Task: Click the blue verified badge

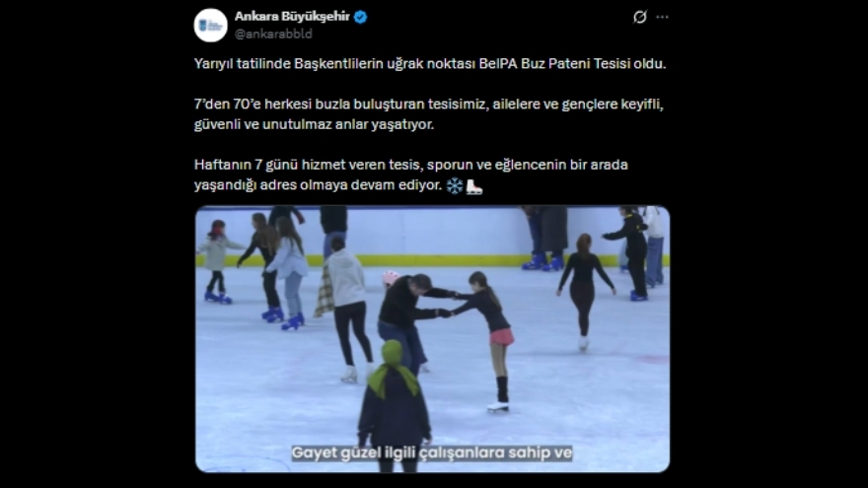Action: (x=360, y=17)
